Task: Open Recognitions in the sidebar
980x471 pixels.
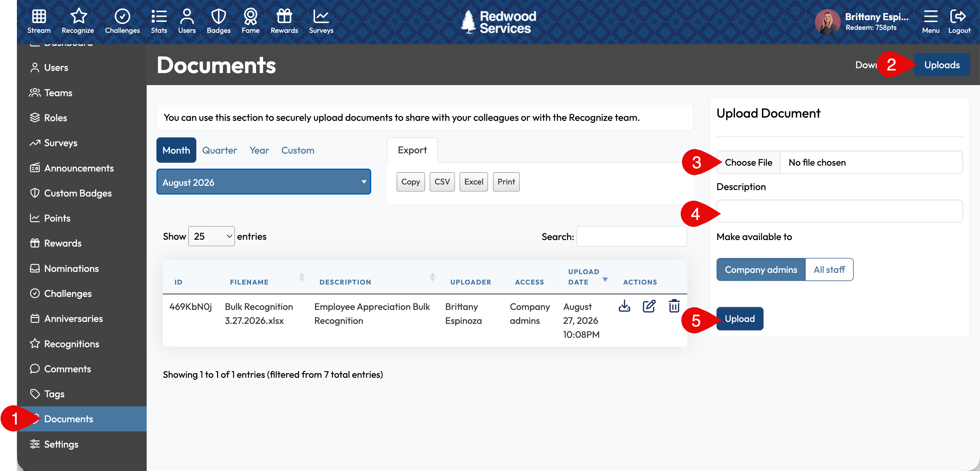Action: (x=82, y=344)
